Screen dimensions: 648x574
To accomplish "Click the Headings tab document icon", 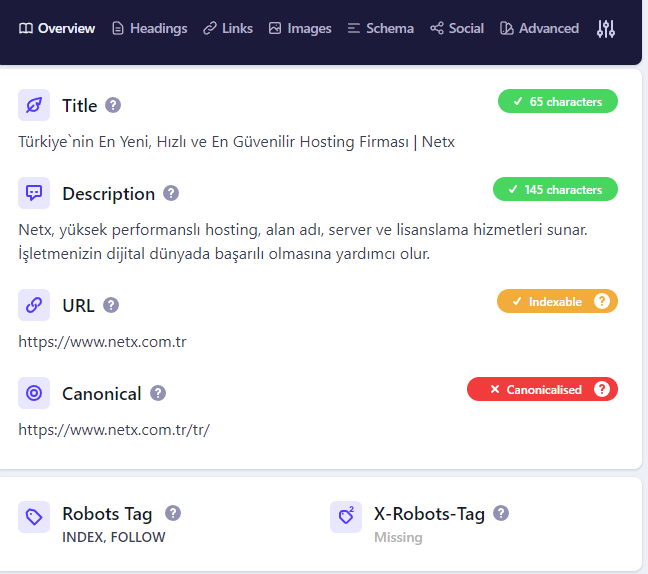I will [x=118, y=29].
